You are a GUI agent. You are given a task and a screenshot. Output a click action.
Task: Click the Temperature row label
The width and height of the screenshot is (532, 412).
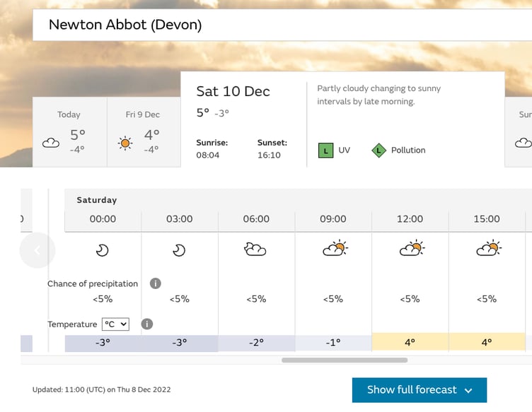[72, 324]
